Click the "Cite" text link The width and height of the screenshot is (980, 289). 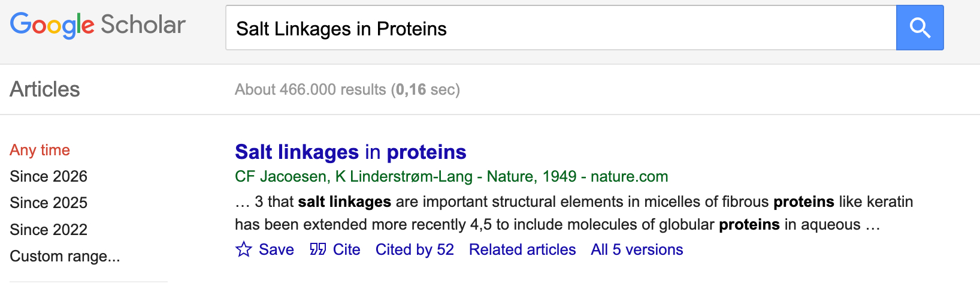(347, 249)
